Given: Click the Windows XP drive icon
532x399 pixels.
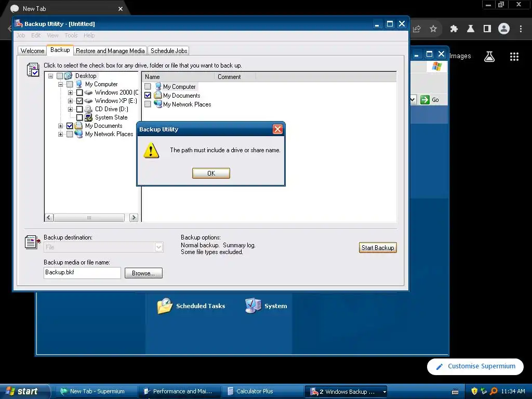Looking at the screenshot, I should [x=88, y=101].
